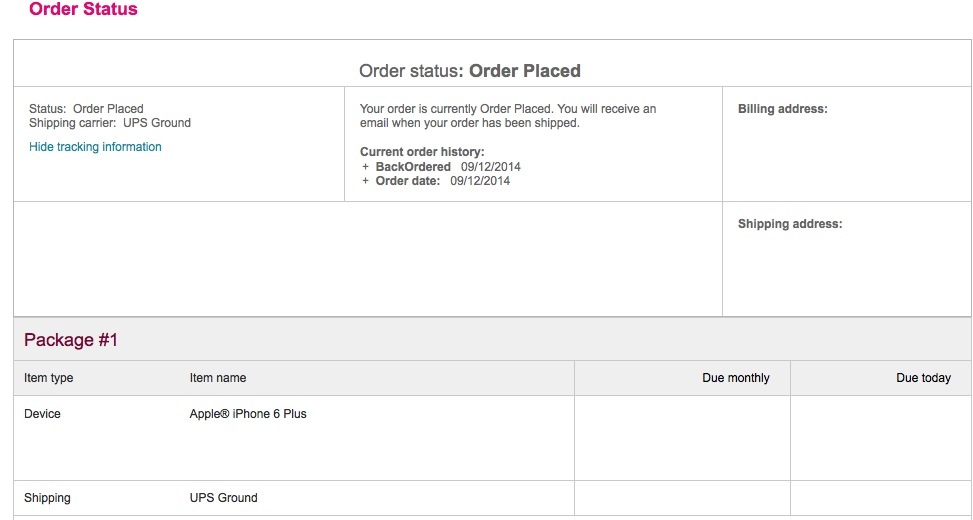
Task: Click the Due today column header
Action: click(923, 378)
